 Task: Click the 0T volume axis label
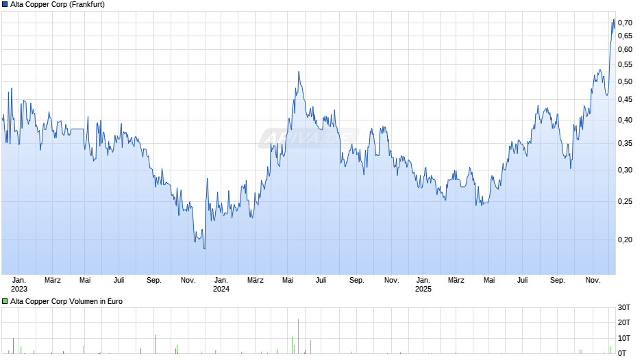(622, 353)
